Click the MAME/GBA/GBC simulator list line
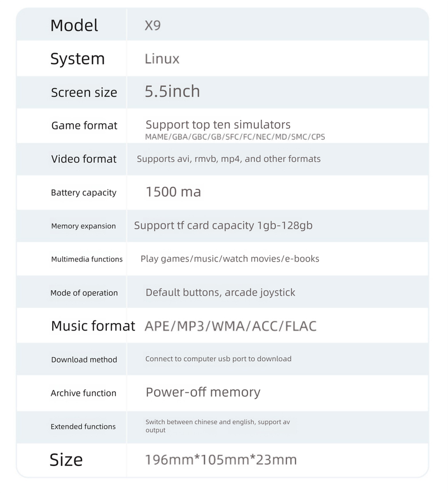Screen dimensions: 448x494 [235, 137]
